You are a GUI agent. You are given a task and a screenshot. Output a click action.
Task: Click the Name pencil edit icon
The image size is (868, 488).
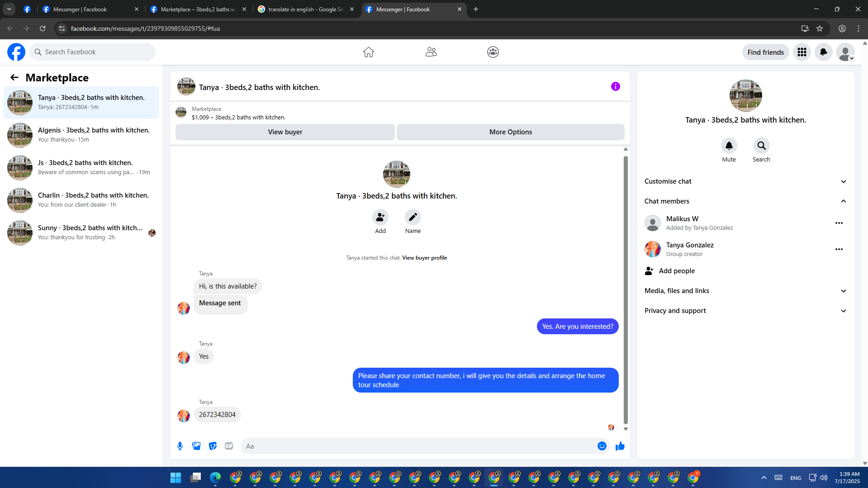pyautogui.click(x=413, y=217)
